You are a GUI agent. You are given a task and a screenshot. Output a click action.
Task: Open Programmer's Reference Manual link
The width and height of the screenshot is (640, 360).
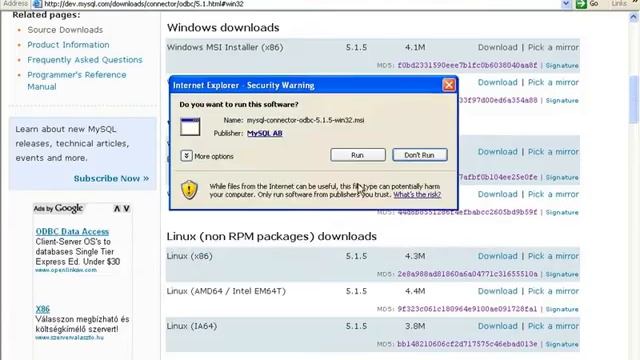tap(77, 81)
